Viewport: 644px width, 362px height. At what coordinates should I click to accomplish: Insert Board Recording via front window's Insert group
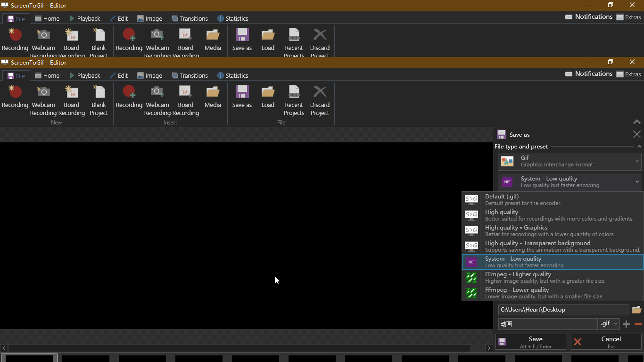click(x=186, y=100)
